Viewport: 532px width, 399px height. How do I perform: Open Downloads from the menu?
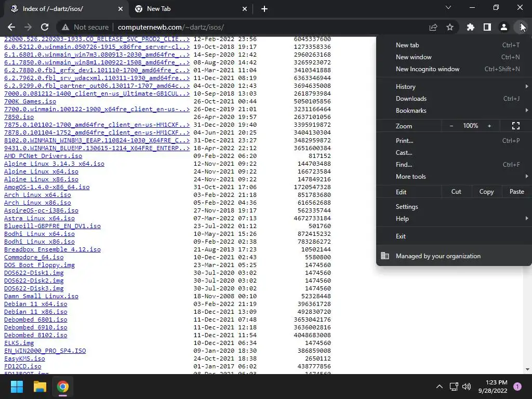454,98
